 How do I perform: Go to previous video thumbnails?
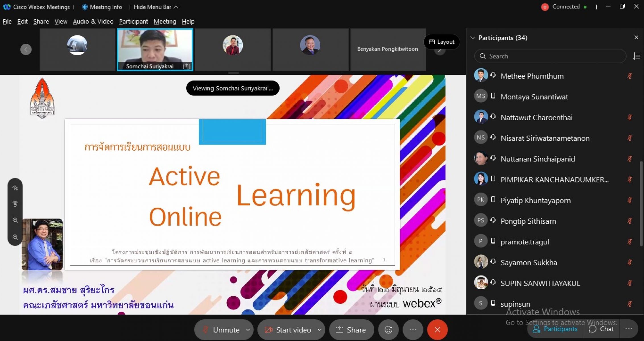coord(26,49)
